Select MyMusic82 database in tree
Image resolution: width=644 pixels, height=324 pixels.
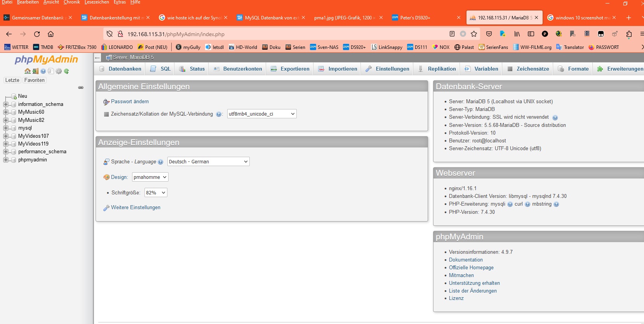coord(31,120)
